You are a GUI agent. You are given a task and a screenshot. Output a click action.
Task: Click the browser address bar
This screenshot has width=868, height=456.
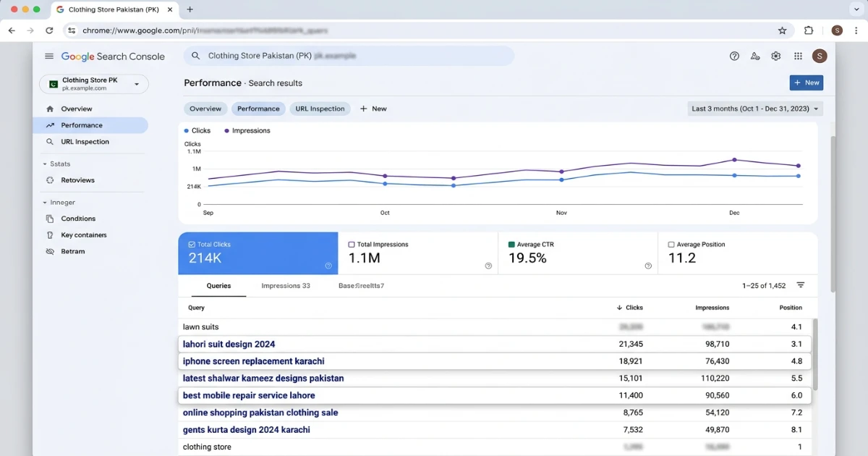(427, 30)
